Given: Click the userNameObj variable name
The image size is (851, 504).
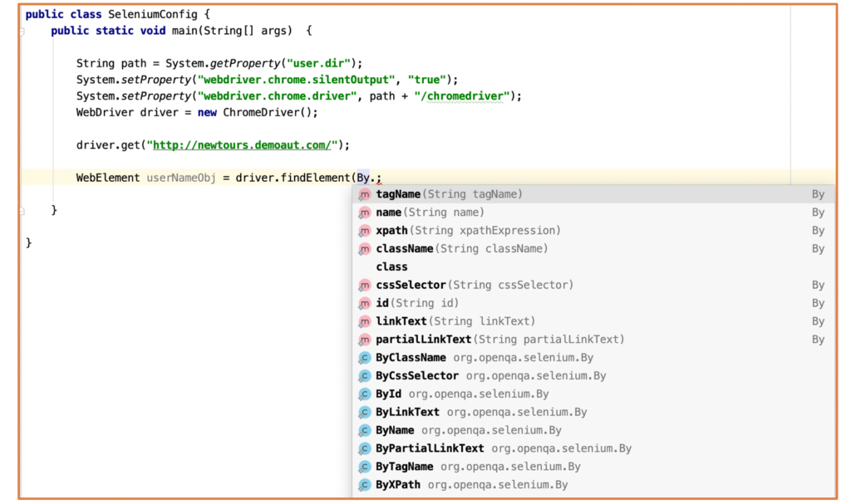Looking at the screenshot, I should pos(180,178).
